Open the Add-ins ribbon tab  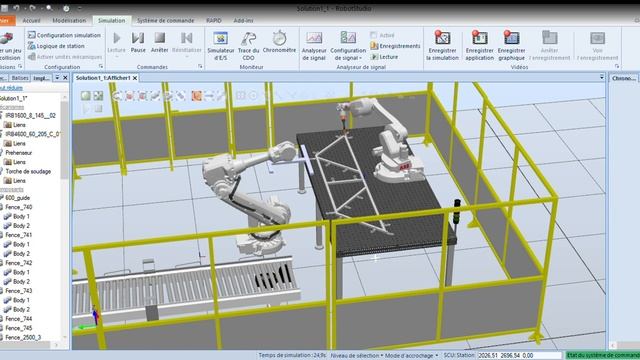point(243,20)
